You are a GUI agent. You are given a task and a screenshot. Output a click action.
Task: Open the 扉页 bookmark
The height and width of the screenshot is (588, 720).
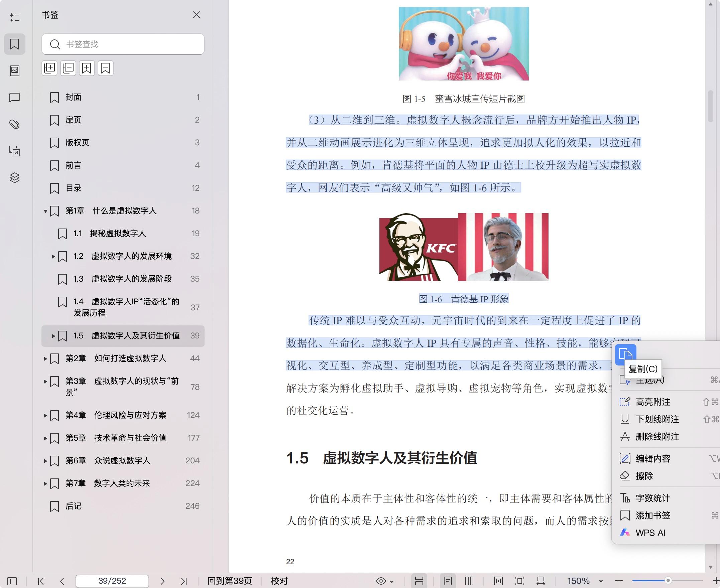[123, 120]
